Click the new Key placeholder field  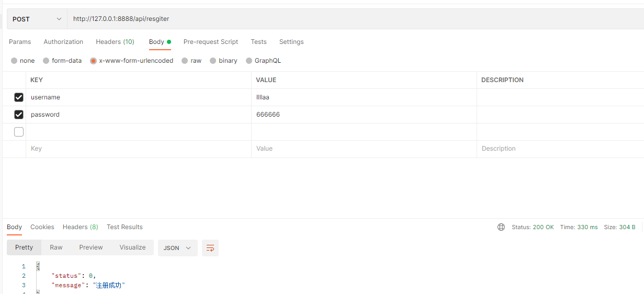139,149
